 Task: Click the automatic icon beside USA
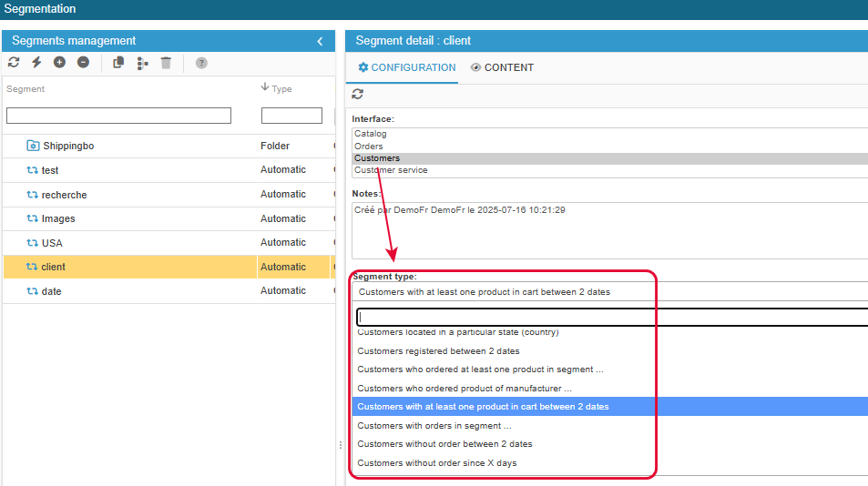[32, 243]
